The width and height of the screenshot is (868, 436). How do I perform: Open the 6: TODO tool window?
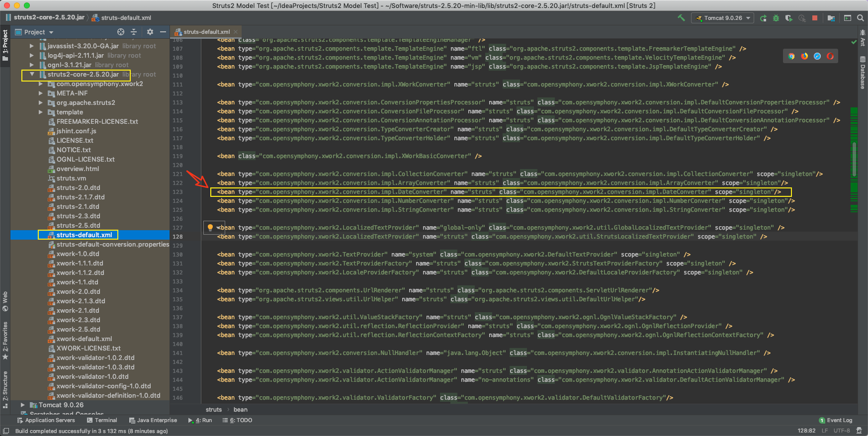pyautogui.click(x=237, y=421)
